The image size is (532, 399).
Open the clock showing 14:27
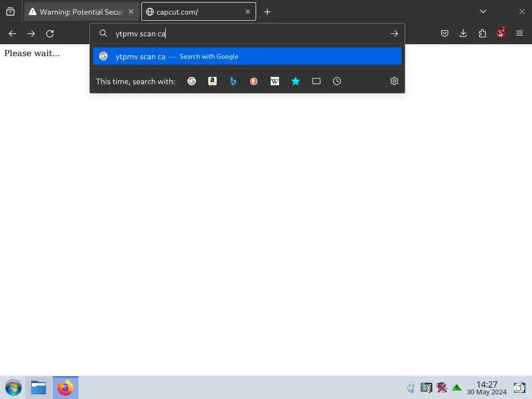click(486, 388)
